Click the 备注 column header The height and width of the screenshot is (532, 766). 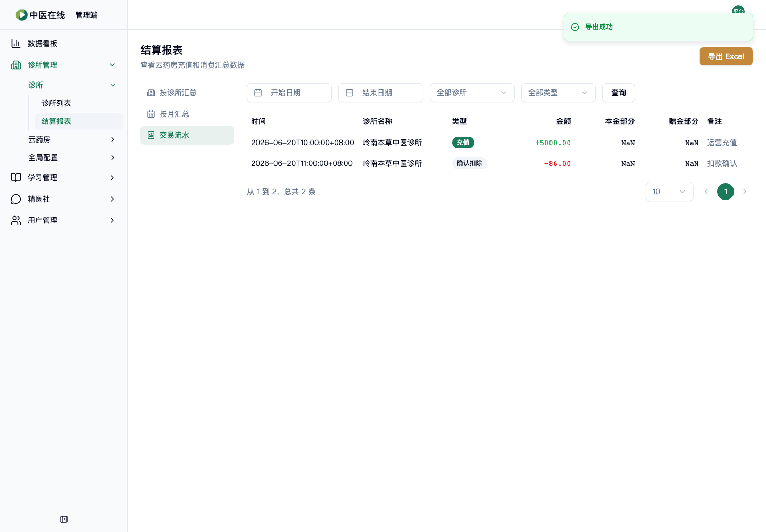pyautogui.click(x=715, y=121)
